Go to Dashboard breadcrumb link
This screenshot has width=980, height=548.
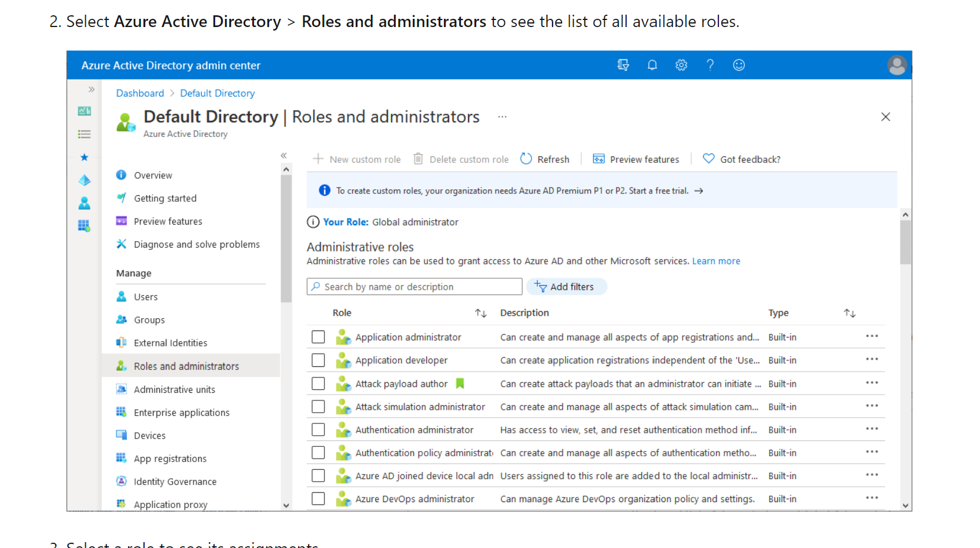(140, 93)
